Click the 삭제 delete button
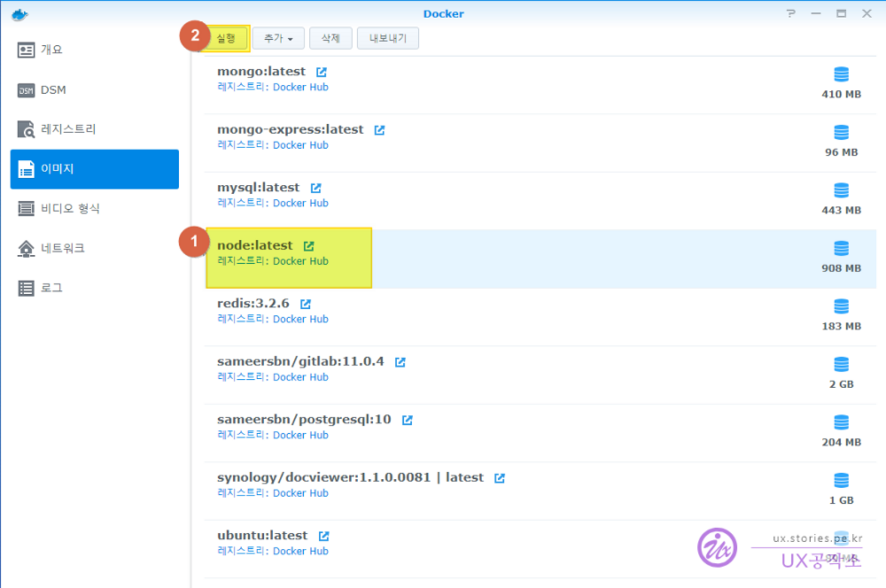This screenshot has width=886, height=588. (x=330, y=38)
